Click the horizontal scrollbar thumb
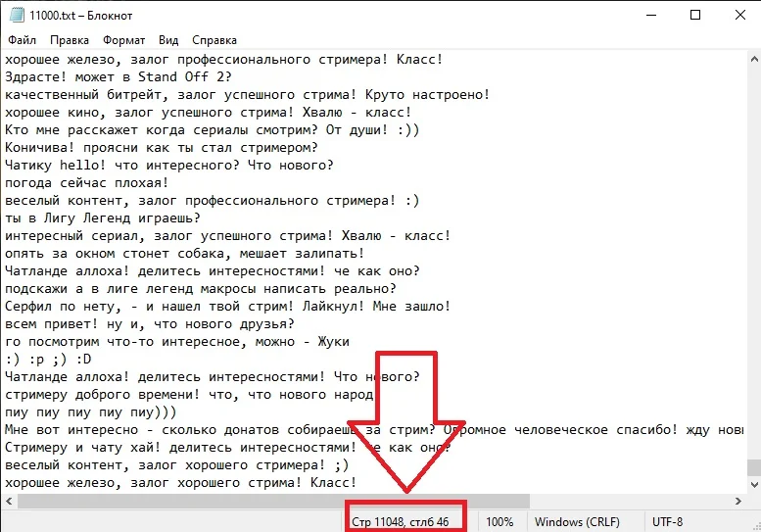Viewport: 761px width, 532px height. click(x=273, y=501)
